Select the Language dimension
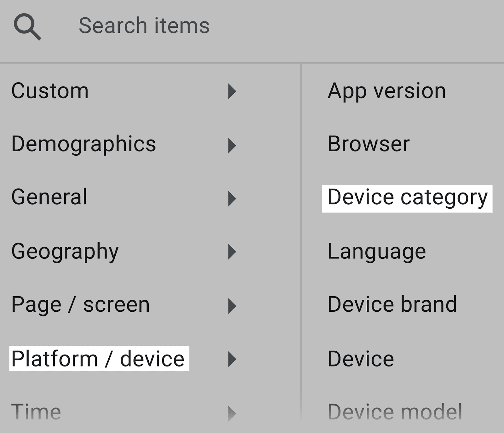This screenshot has width=504, height=433. [377, 252]
